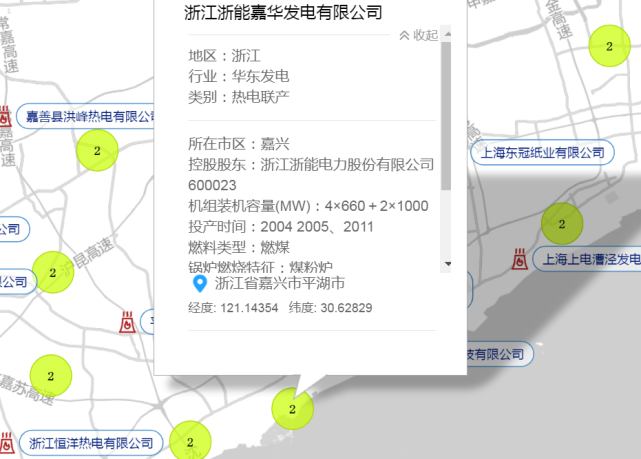
Task: Click scrollbar down arrow in popup
Action: 448,264
